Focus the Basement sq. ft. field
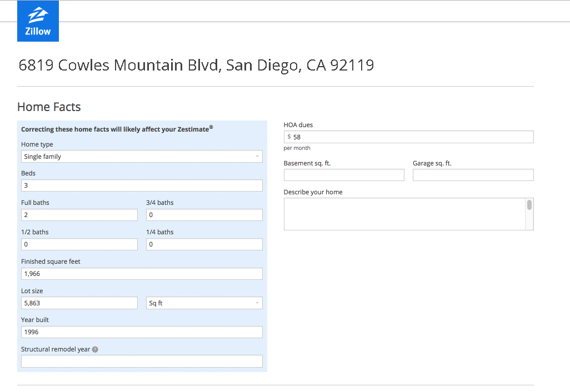570x392 pixels. (344, 175)
